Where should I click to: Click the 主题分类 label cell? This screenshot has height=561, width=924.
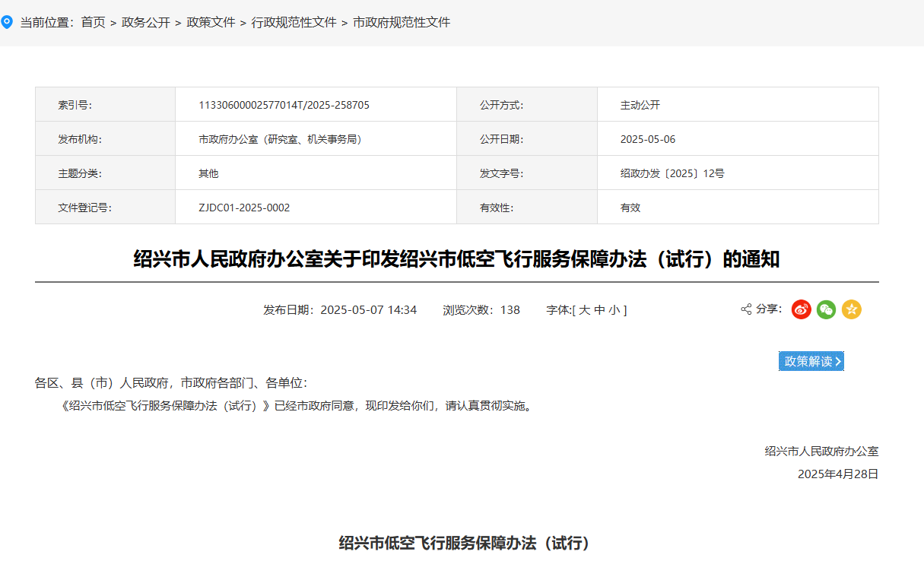pos(106,173)
